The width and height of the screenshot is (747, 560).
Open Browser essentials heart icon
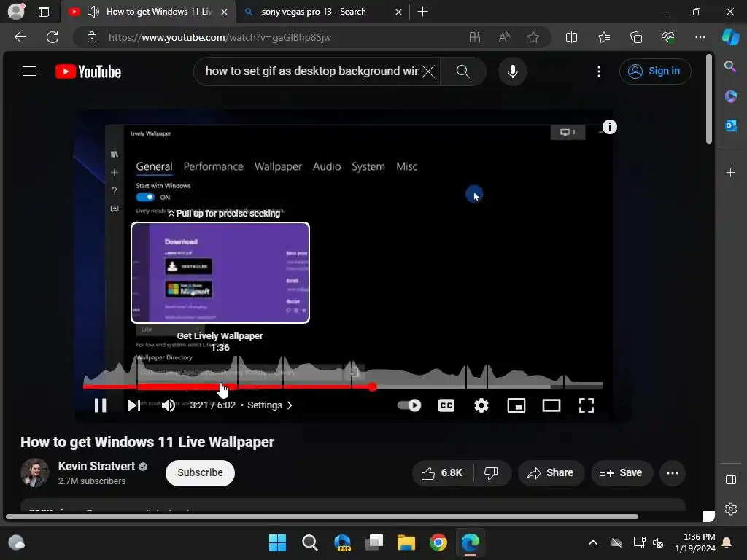pyautogui.click(x=668, y=37)
